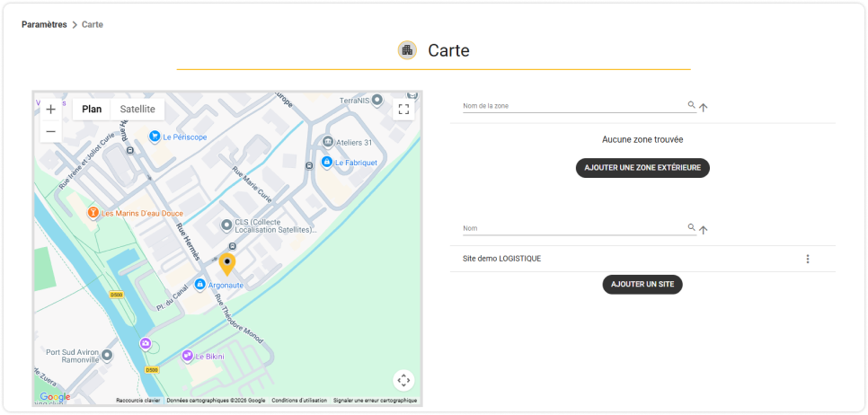Open options menu for Site demo LOGISTIQUE
868x415 pixels.
click(x=808, y=259)
